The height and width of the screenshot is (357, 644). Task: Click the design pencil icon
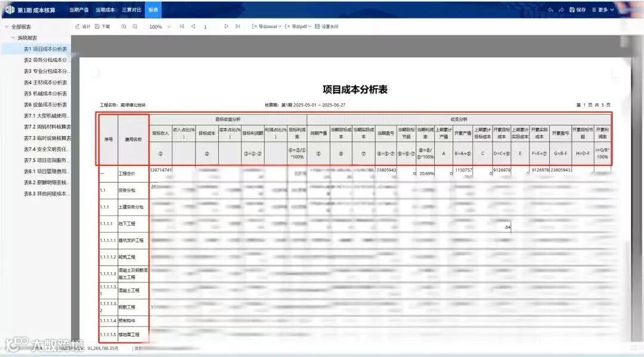click(77, 26)
